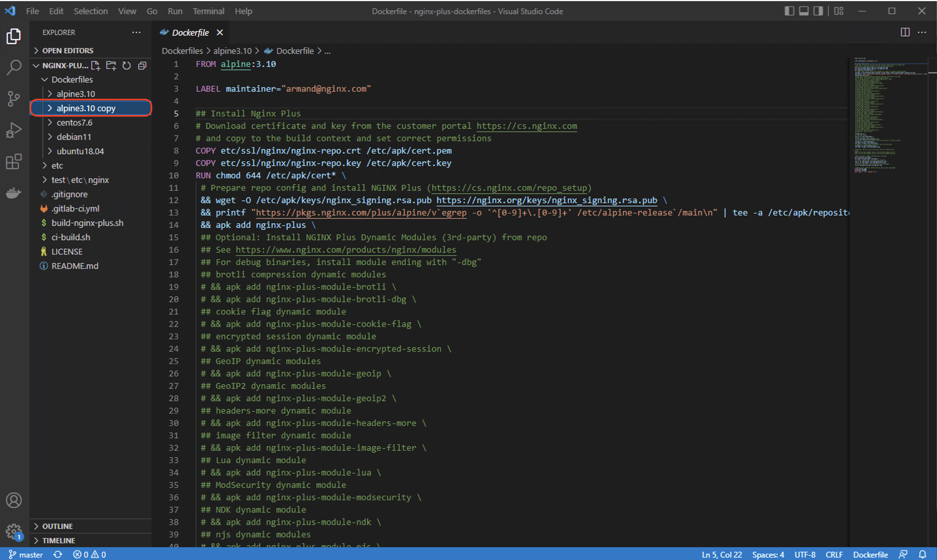This screenshot has width=937, height=560.
Task: Expand the debian11 folder
Action: coord(91,137)
